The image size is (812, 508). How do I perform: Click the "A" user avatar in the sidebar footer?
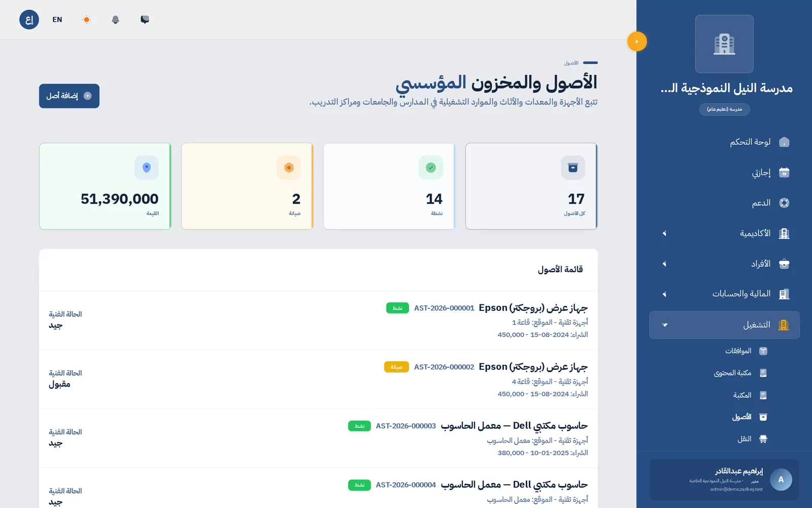(x=781, y=480)
